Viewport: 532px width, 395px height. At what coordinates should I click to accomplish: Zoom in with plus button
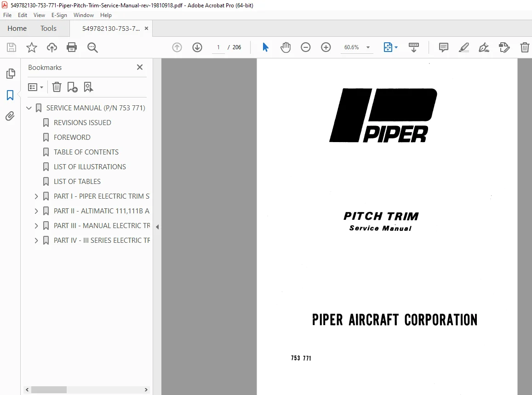coord(326,47)
